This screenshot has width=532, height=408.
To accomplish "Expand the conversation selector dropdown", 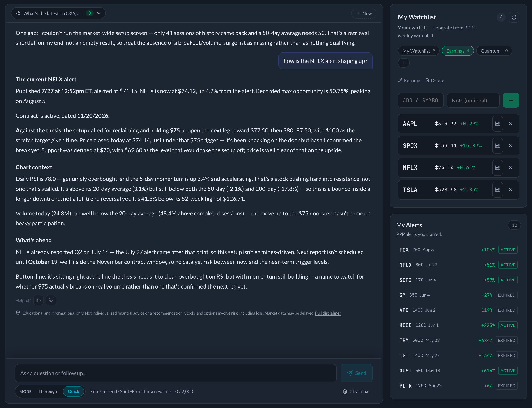I will [x=58, y=13].
